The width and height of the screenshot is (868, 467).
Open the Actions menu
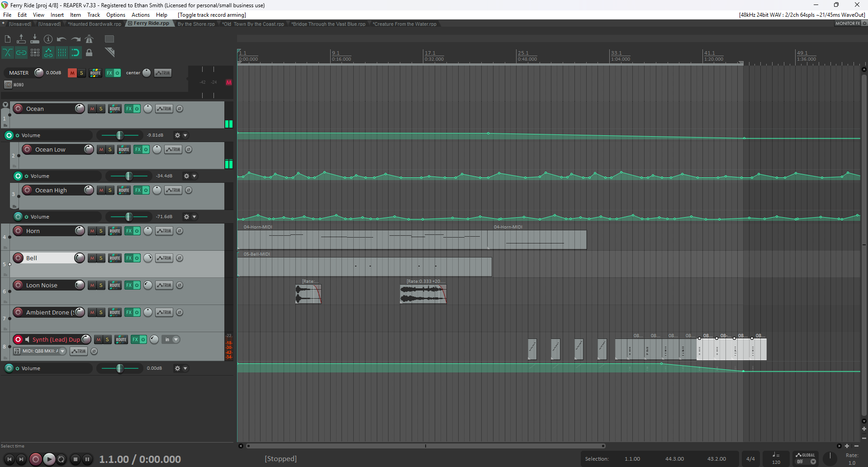(x=141, y=15)
